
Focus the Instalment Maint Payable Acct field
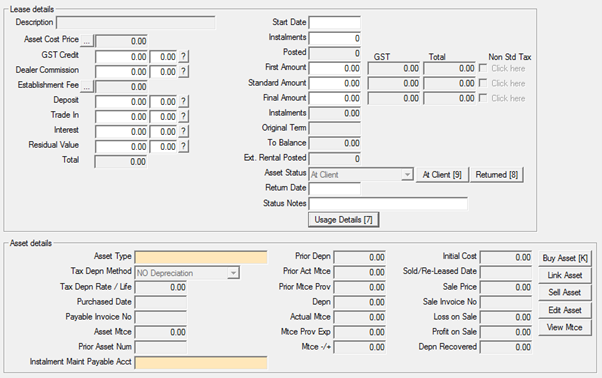[201, 363]
